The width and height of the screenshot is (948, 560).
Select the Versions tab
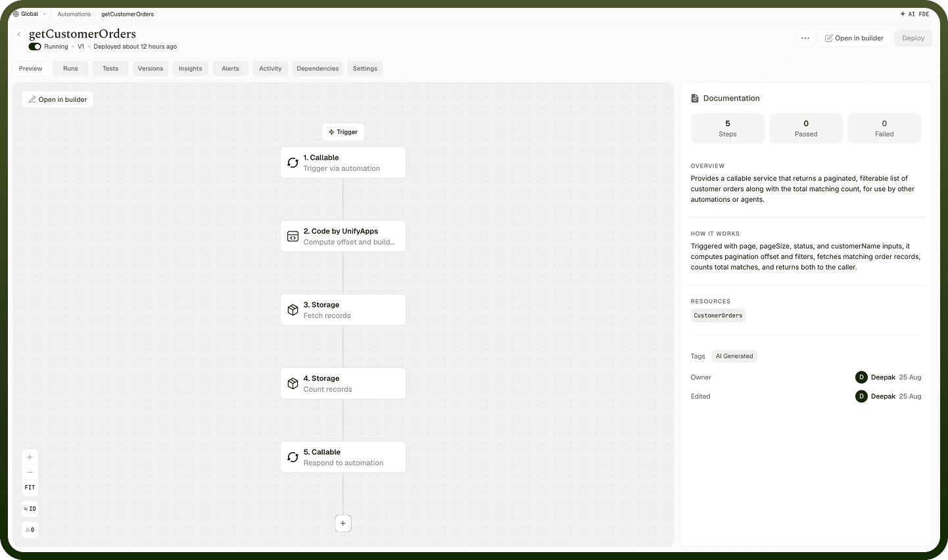tap(151, 68)
